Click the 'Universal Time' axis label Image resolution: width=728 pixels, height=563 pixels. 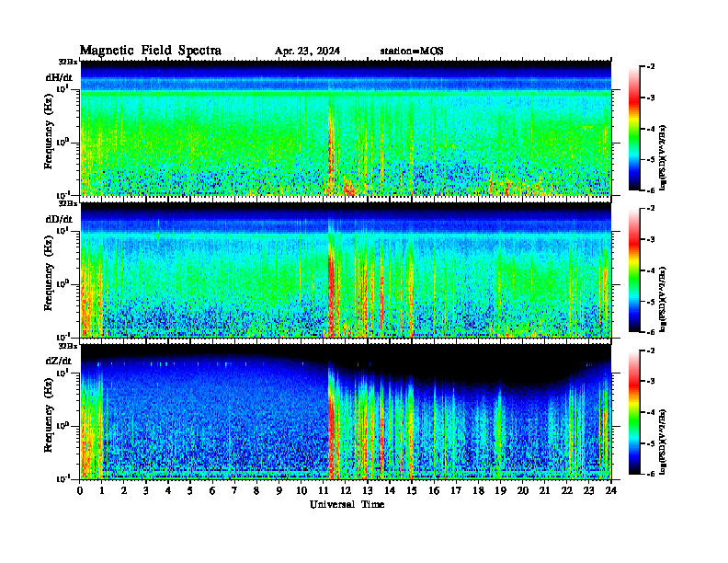click(x=347, y=504)
